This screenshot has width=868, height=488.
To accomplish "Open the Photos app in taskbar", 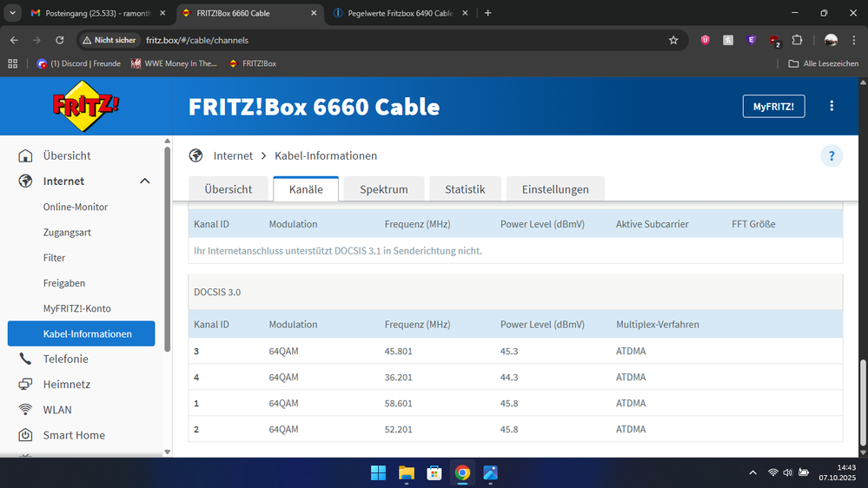I will click(490, 473).
